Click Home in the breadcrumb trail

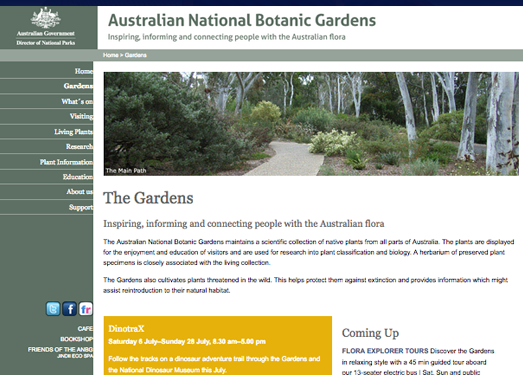click(110, 55)
